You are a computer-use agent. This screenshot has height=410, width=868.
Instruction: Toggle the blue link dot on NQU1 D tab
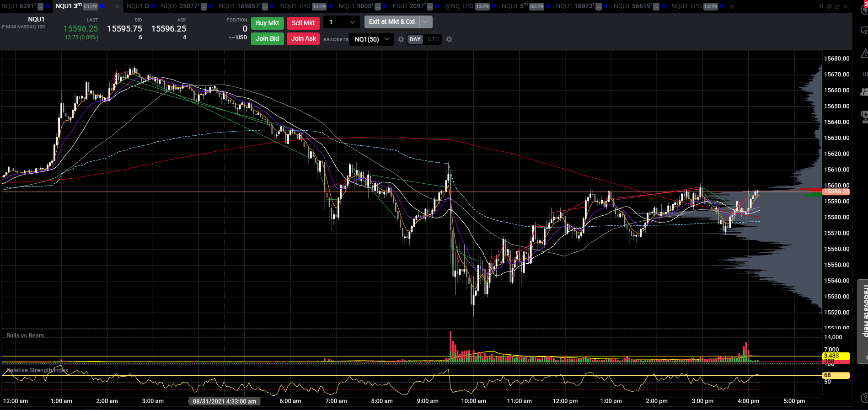[x=153, y=6]
